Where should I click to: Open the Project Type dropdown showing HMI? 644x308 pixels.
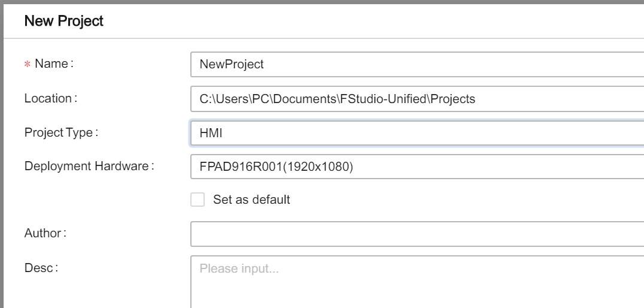click(417, 133)
